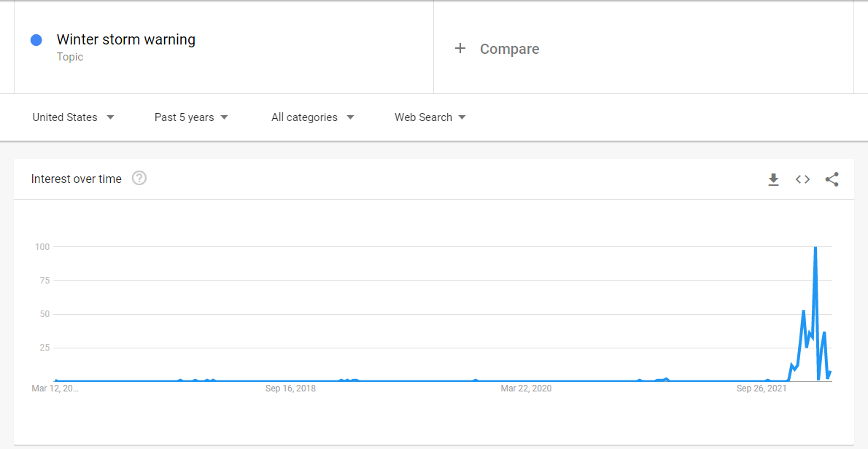Viewport: 868px width, 449px height.
Task: Click the highest peak on the chart
Action: pos(815,248)
